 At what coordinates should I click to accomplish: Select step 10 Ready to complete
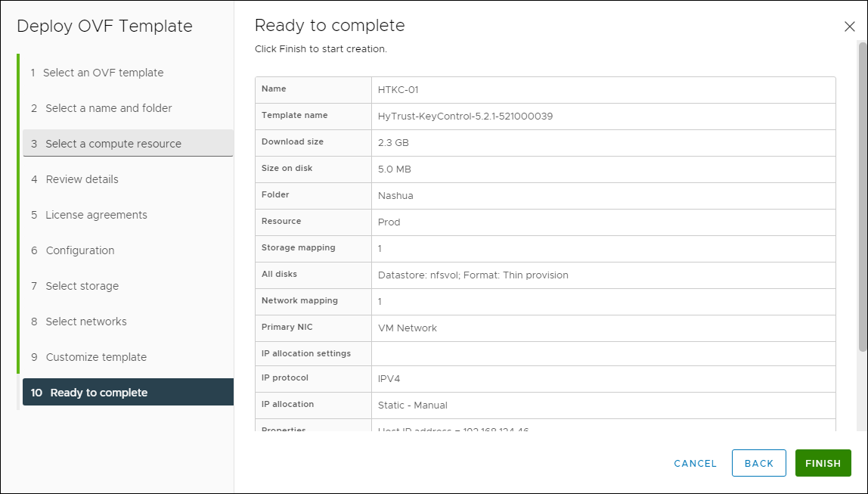coord(128,392)
